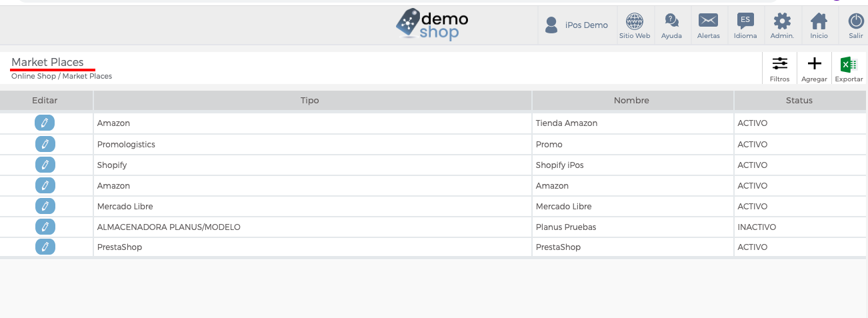Edit the Shopify iPos row
Viewport: 868px width, 318px height.
45,165
